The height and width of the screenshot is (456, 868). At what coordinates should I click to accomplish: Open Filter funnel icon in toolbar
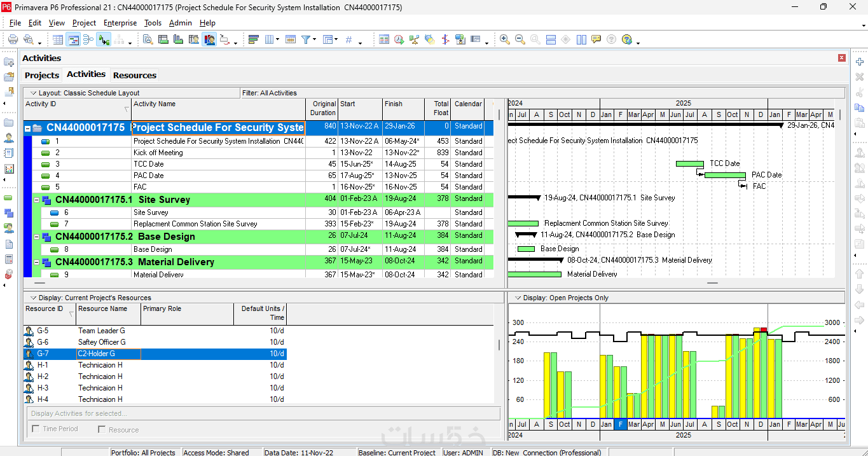coord(306,39)
